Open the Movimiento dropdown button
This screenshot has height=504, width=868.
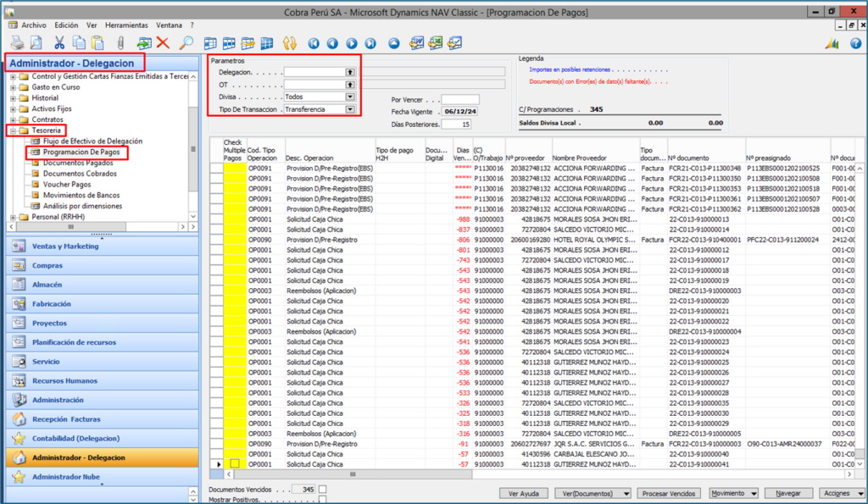[x=733, y=493]
